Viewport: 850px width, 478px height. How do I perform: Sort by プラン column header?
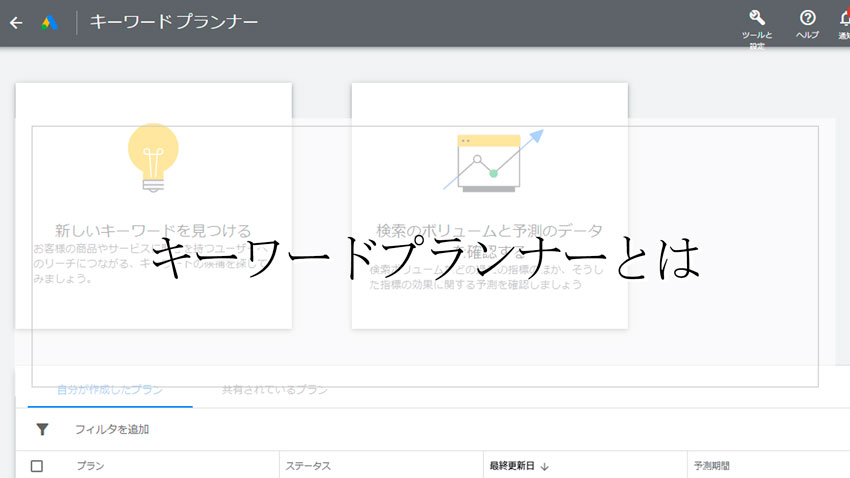[x=90, y=466]
